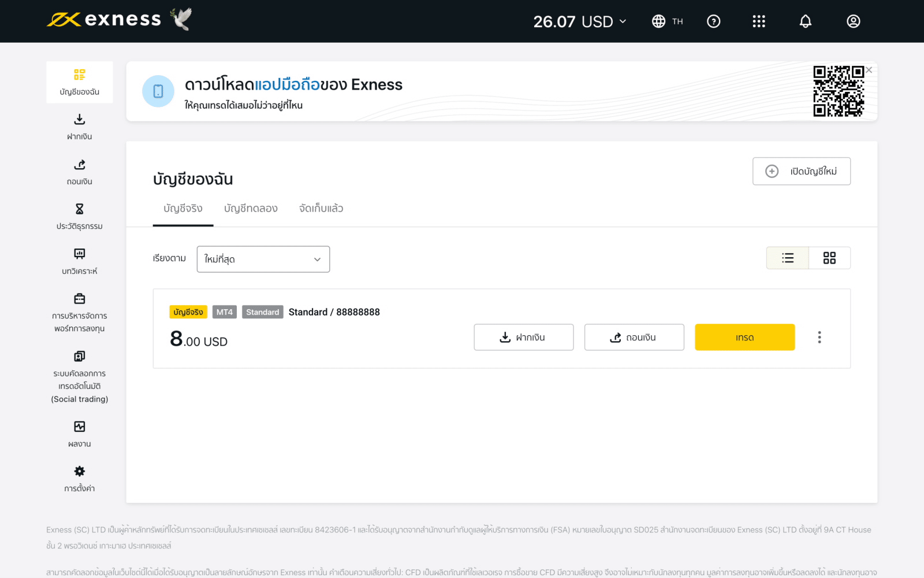The image size is (924, 578).
Task: Click the QR code in the banner
Action: pyautogui.click(x=839, y=91)
